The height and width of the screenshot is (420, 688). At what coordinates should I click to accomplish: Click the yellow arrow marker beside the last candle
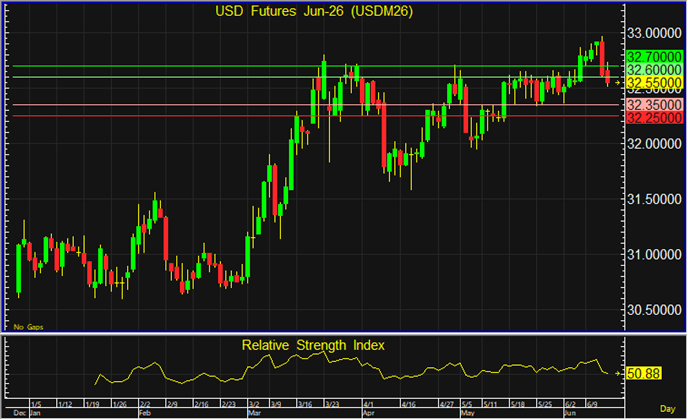click(x=617, y=83)
